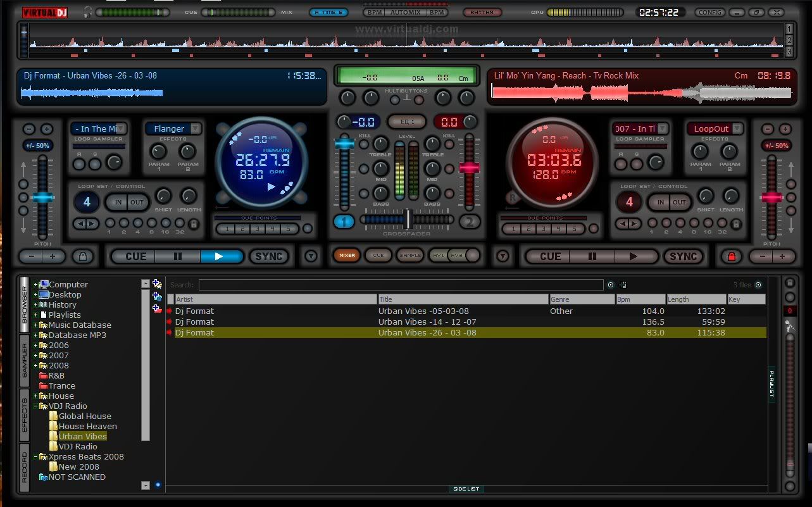Select the SAMPLE center panel tab
Screen dimensions: 812x507
410,256
